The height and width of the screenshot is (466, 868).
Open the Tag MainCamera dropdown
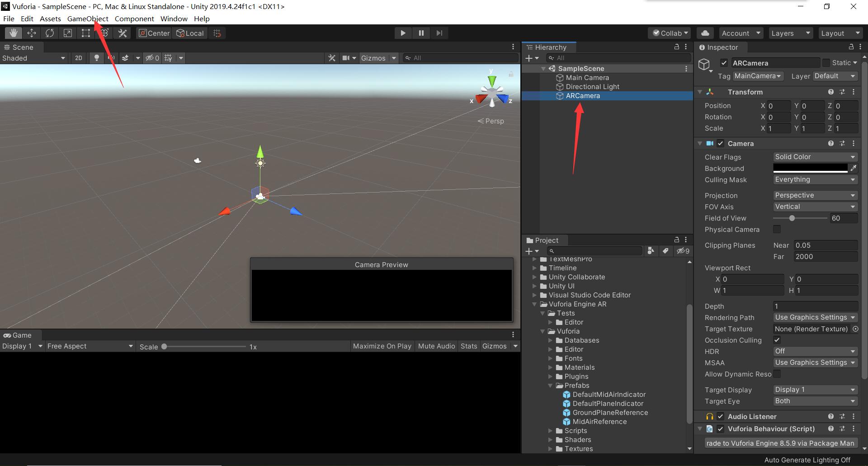point(758,76)
